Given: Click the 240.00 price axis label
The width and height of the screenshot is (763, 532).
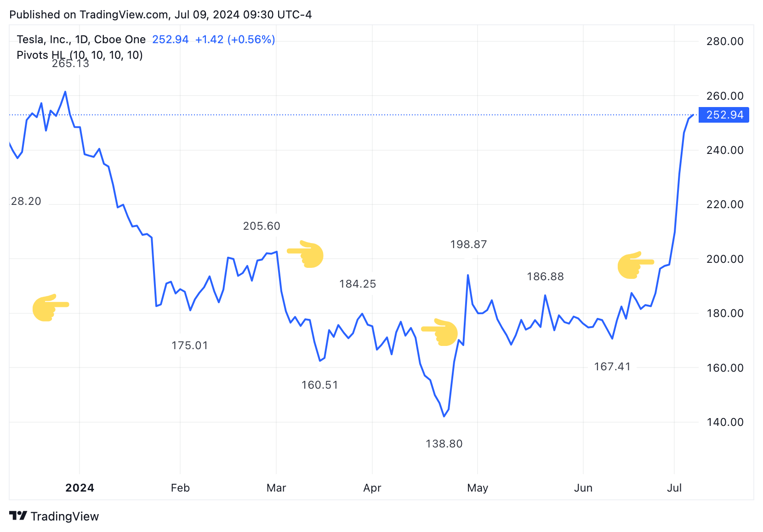Looking at the screenshot, I should (x=725, y=150).
